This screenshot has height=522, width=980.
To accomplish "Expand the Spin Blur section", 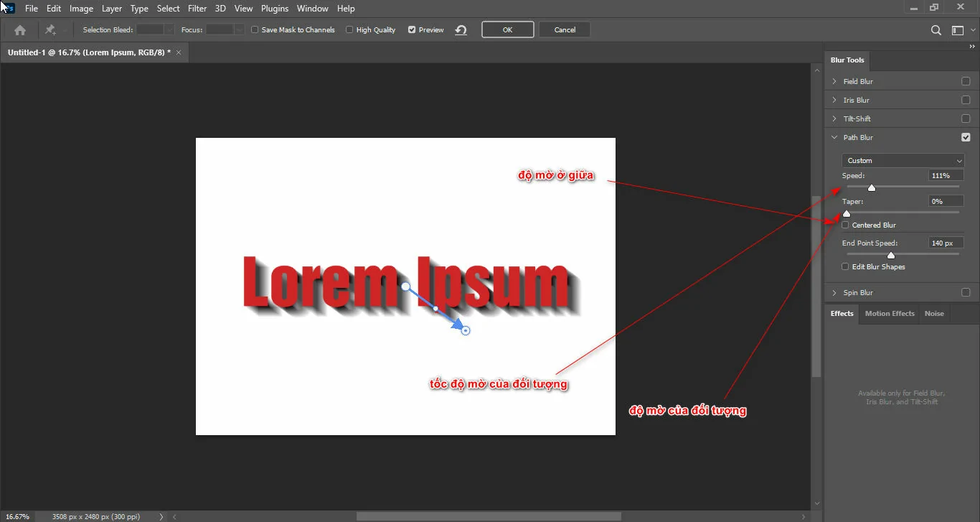I will pos(834,292).
